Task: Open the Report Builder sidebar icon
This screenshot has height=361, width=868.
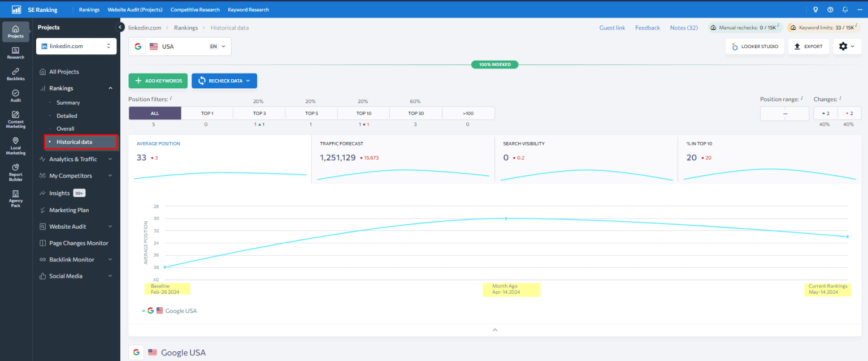Action: (16, 172)
